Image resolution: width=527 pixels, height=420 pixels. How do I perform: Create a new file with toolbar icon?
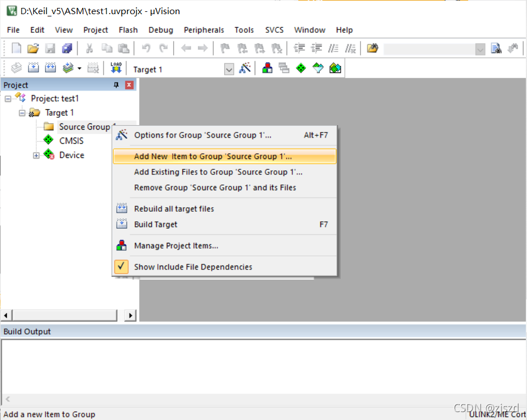tap(16, 48)
